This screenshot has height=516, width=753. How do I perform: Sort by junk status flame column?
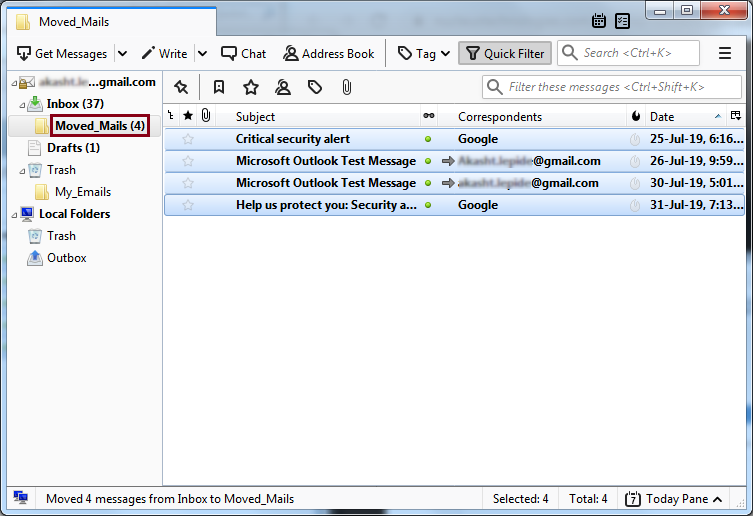(x=636, y=116)
